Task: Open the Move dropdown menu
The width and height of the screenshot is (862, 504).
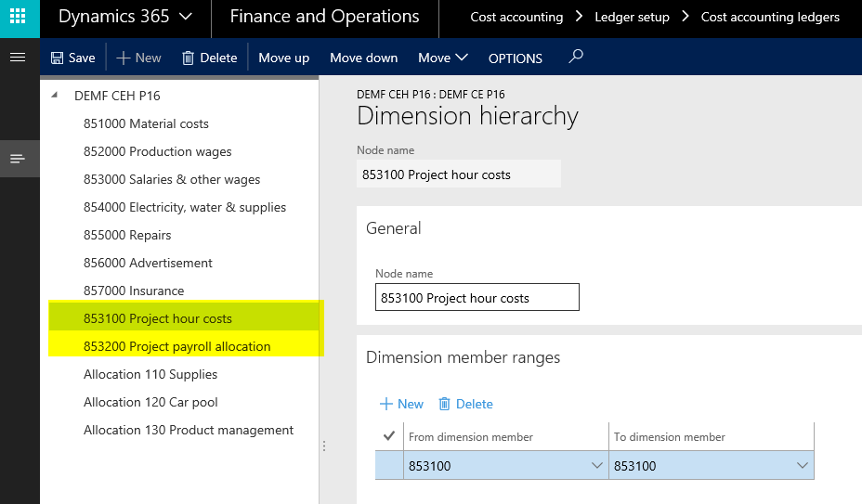Action: [442, 58]
